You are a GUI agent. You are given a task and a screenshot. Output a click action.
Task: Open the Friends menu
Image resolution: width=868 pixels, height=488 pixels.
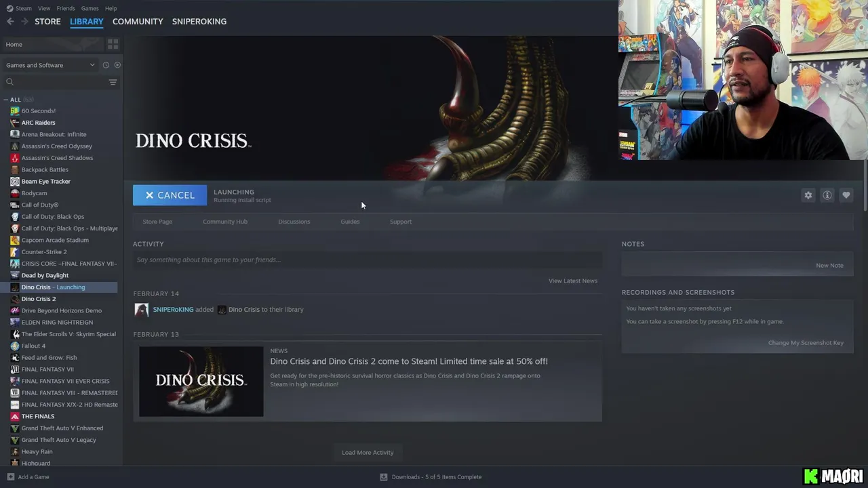click(x=66, y=8)
